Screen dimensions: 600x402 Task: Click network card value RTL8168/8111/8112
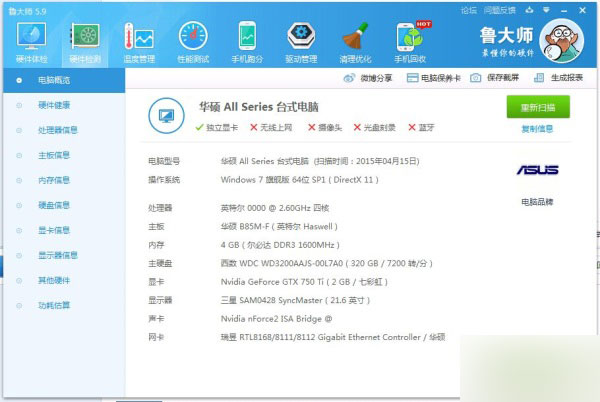click(x=333, y=337)
